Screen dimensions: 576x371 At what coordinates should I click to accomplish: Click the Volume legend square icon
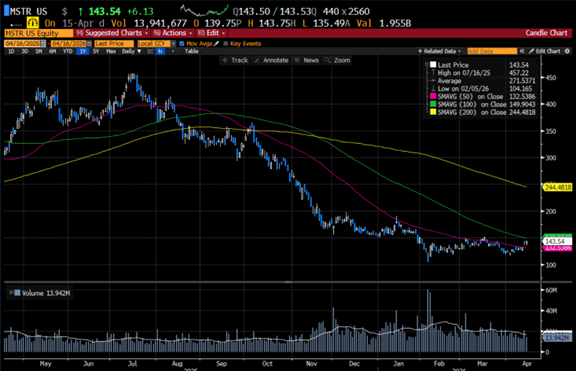[x=17, y=293]
